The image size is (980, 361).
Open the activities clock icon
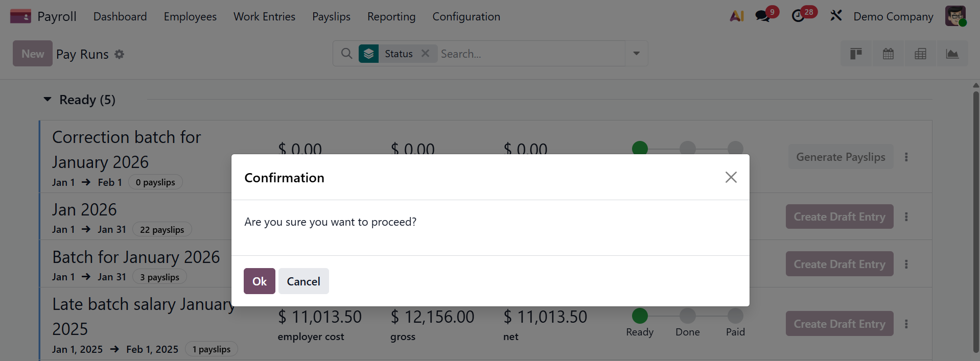pyautogui.click(x=798, y=16)
